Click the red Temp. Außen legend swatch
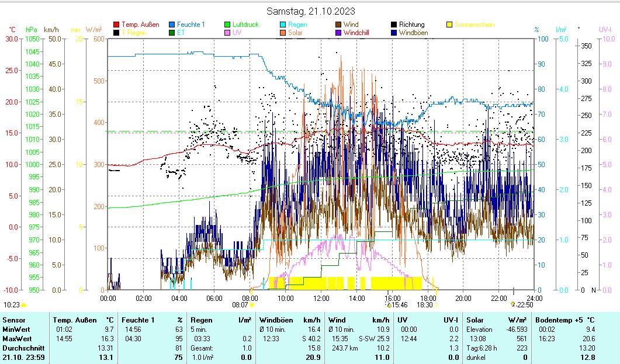Image resolution: width=620 pixels, height=364 pixels. coord(117,25)
